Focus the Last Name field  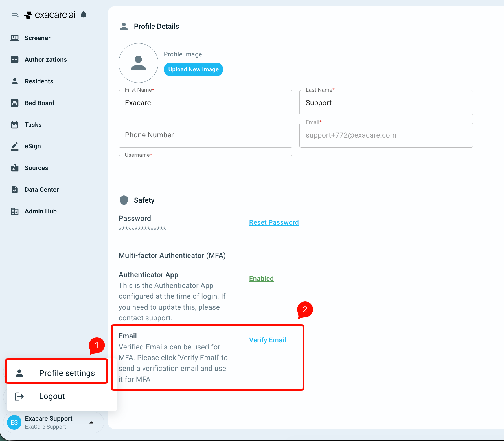(x=386, y=103)
